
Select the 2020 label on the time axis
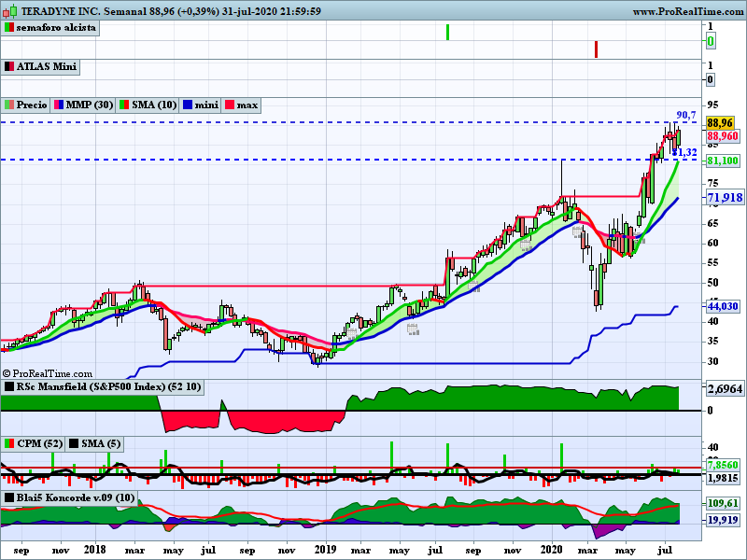coord(552,550)
